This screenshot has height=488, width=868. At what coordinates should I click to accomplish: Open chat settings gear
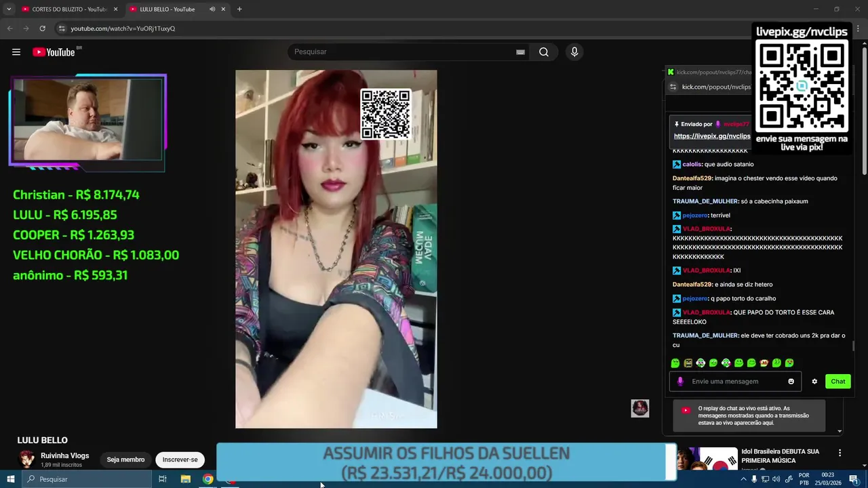pyautogui.click(x=814, y=382)
